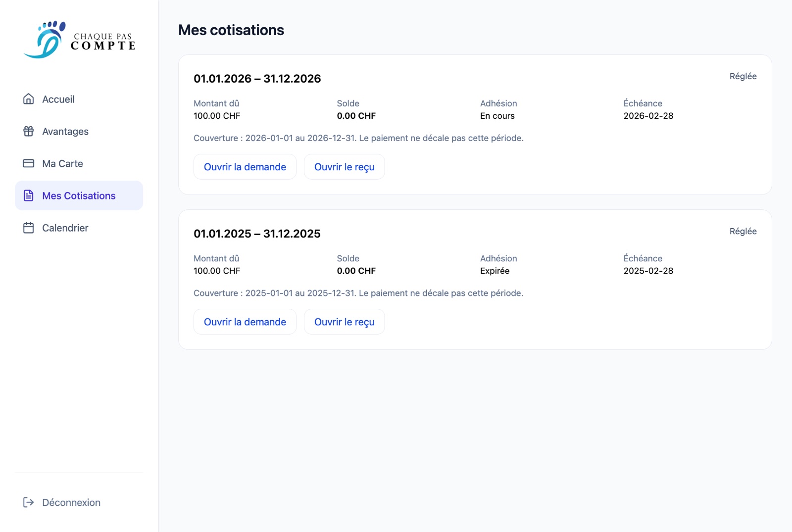Image resolution: width=792 pixels, height=532 pixels.
Task: Click the Mes cotisations page heading
Action: click(x=231, y=30)
